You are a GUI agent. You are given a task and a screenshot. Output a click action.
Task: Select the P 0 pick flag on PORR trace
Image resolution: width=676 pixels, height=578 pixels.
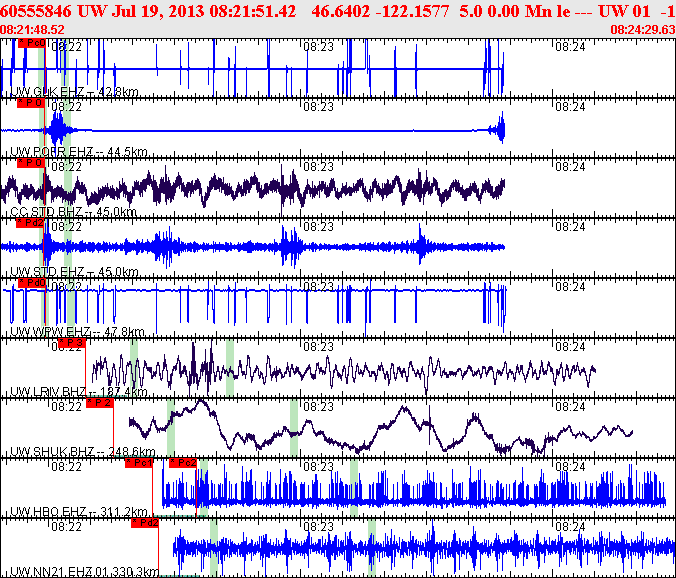[31, 103]
